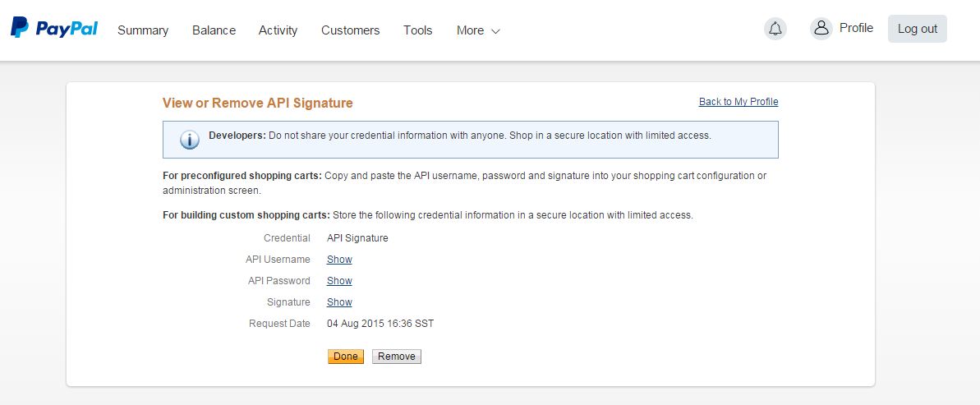
Task: Open the Profile link text
Action: (856, 27)
